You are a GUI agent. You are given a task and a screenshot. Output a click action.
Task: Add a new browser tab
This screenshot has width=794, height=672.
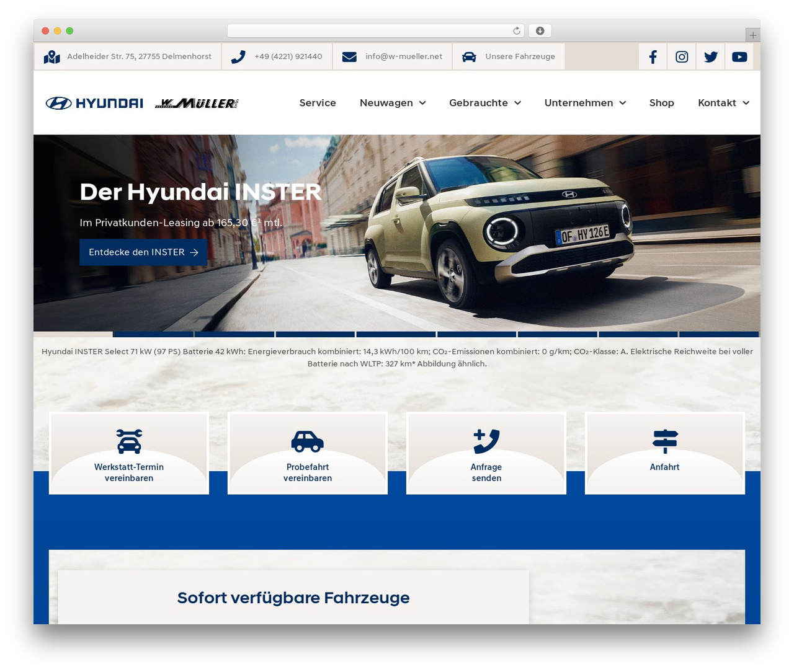pyautogui.click(x=752, y=35)
